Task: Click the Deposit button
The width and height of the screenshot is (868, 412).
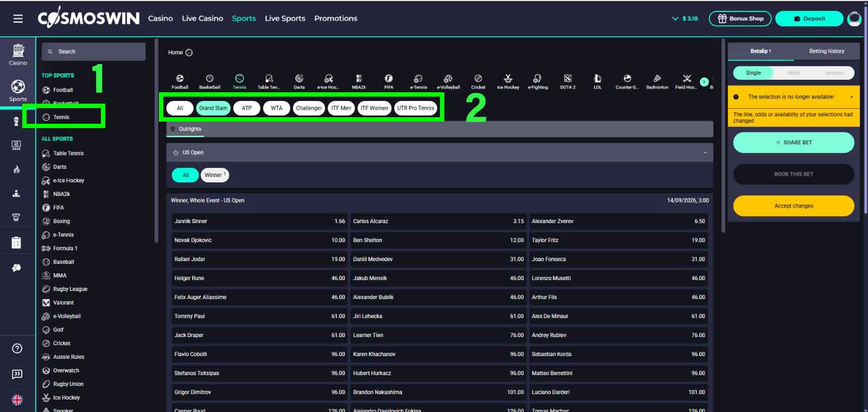Action: coord(809,18)
